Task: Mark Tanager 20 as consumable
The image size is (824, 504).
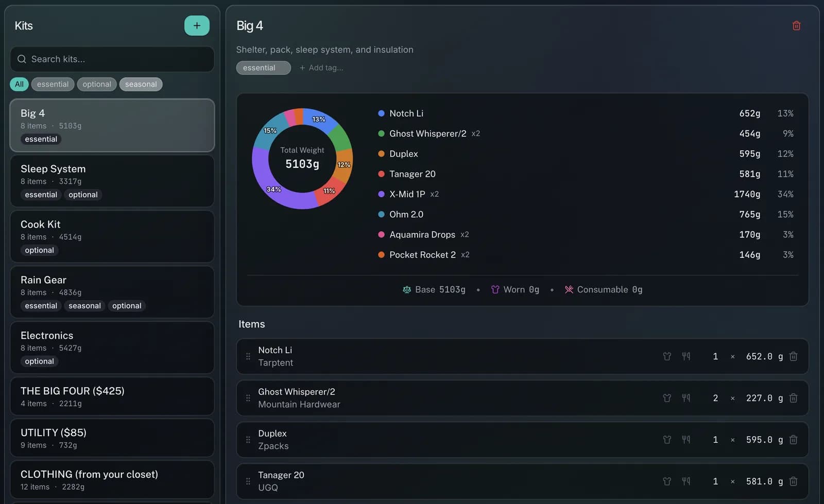Action: coord(686,481)
